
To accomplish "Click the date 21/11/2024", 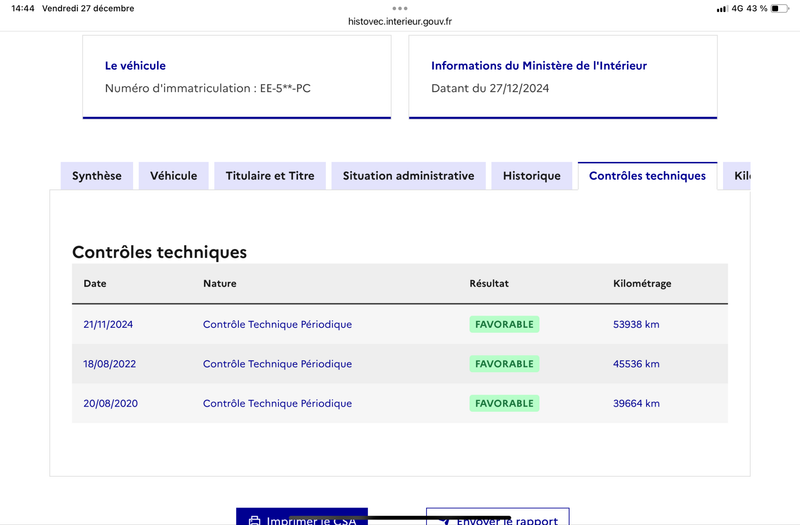I will 108,324.
